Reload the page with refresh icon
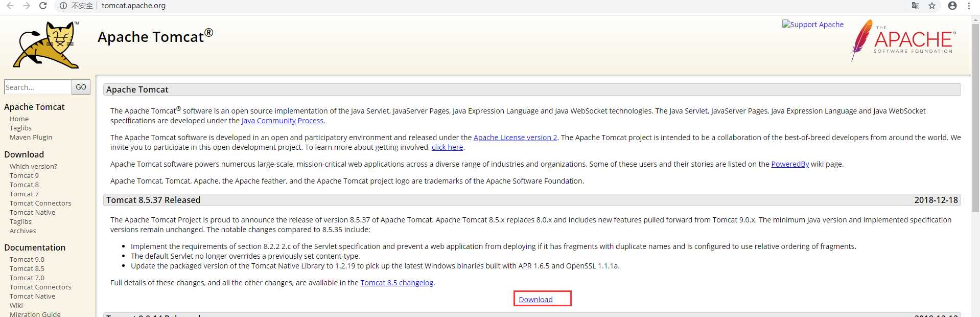This screenshot has height=317, width=980. (43, 6)
